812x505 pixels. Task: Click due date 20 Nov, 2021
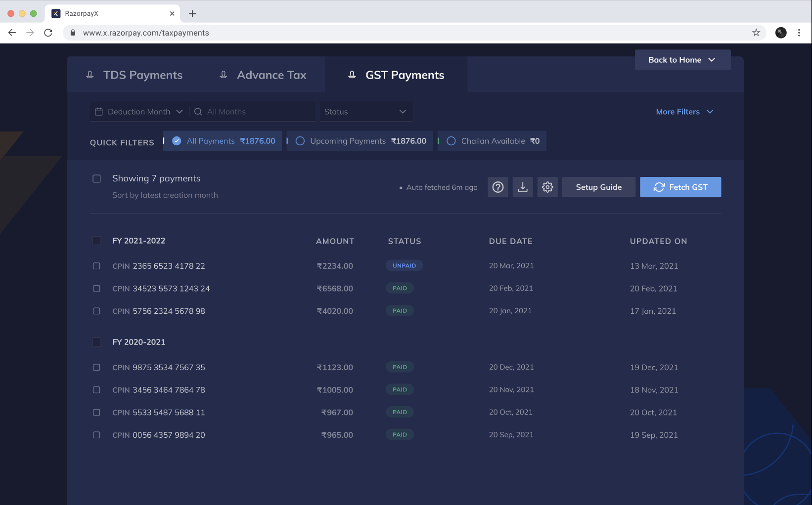pos(511,389)
